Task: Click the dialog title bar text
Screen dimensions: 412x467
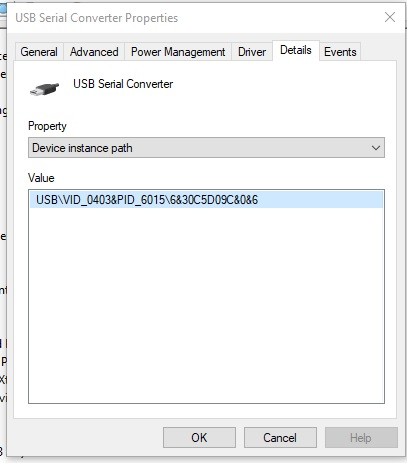Action: (97, 18)
